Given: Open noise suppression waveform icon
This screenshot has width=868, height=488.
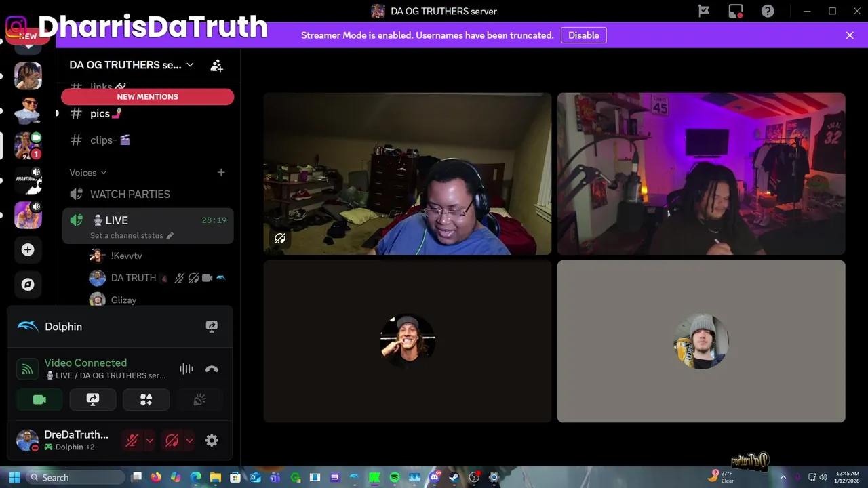Looking at the screenshot, I should (x=186, y=369).
